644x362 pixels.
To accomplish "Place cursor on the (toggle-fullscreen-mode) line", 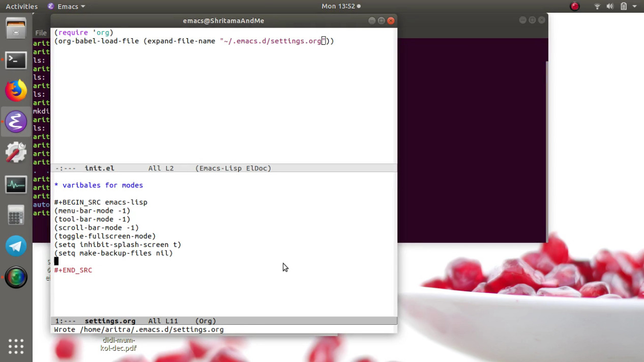I will [105, 236].
